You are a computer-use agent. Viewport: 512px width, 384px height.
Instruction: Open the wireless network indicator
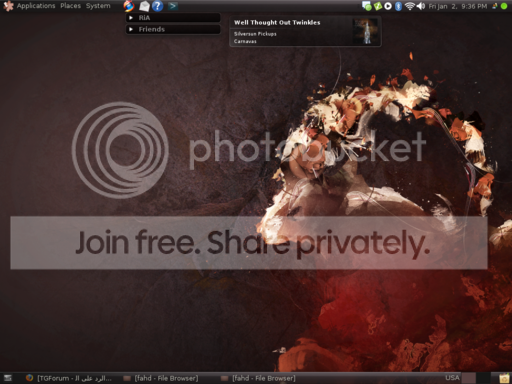pos(410,6)
